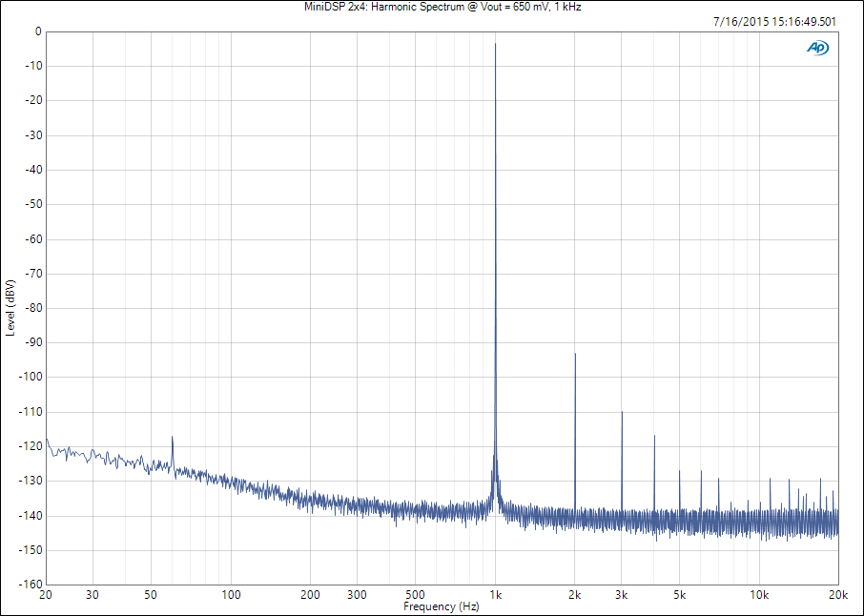This screenshot has width=864, height=616.
Task: Click the "20" frequency tick label
Action: pyautogui.click(x=46, y=595)
